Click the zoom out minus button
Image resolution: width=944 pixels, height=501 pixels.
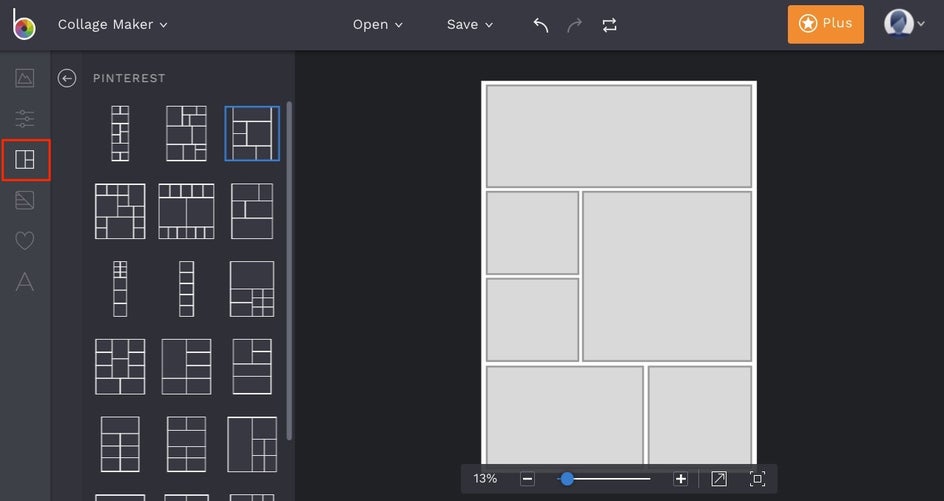point(527,479)
